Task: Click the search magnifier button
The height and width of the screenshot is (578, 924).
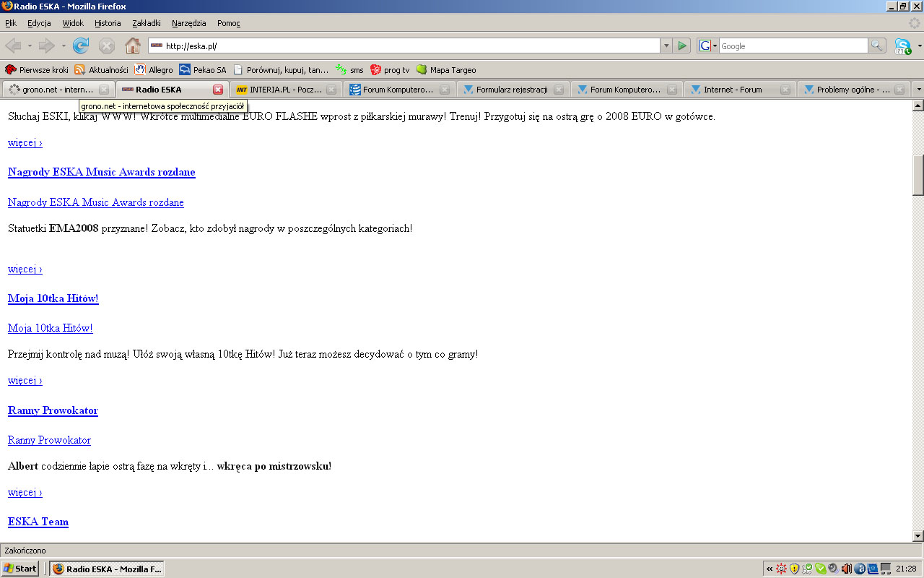Action: pyautogui.click(x=877, y=46)
